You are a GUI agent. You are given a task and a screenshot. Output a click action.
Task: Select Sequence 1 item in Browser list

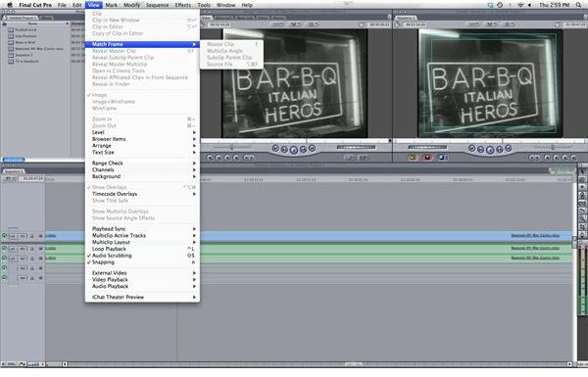tap(24, 55)
